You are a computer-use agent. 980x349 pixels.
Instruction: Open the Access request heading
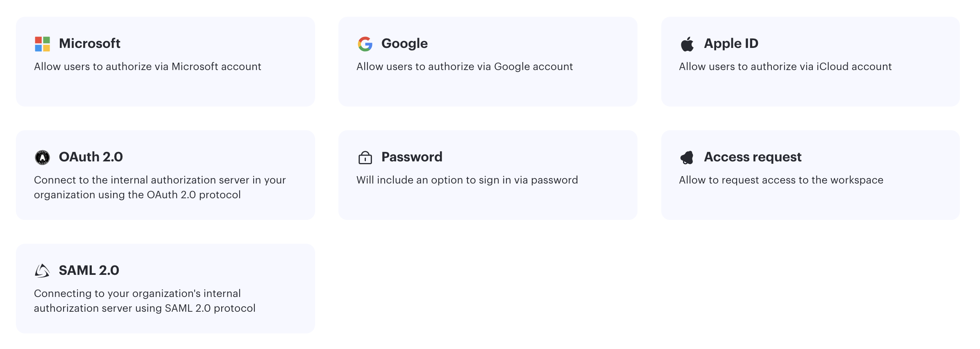(753, 157)
